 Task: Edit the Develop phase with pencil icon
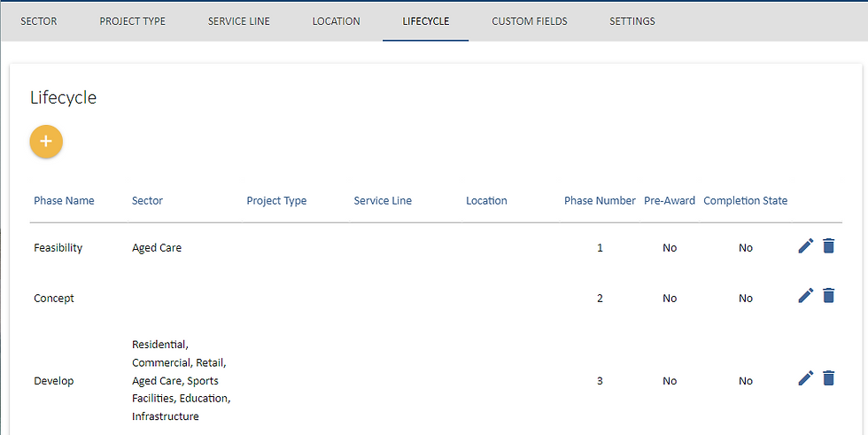click(806, 378)
